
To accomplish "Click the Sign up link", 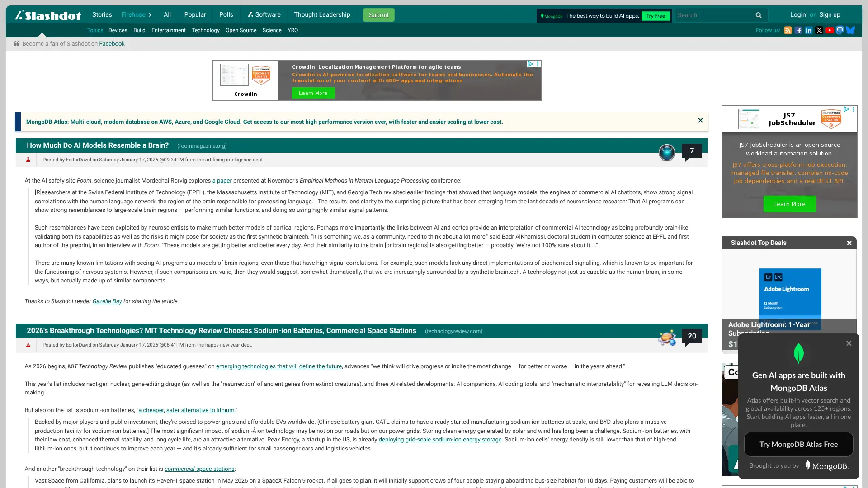I will coord(830,15).
